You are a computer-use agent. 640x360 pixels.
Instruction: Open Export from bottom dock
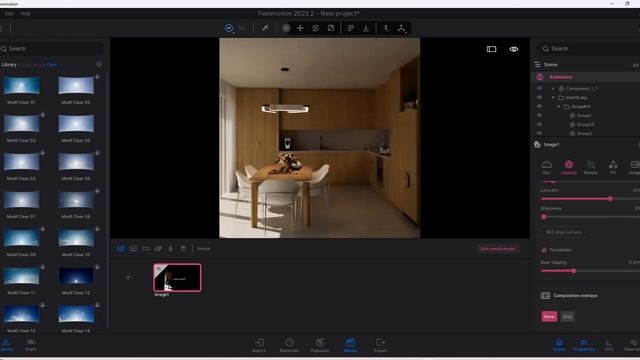coord(380,345)
